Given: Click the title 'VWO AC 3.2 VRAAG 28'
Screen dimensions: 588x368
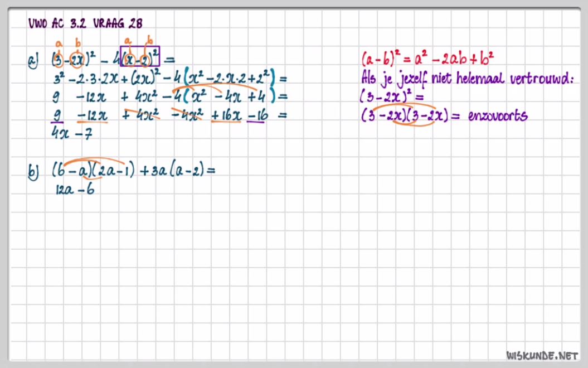Looking at the screenshot, I should pyautogui.click(x=85, y=23).
